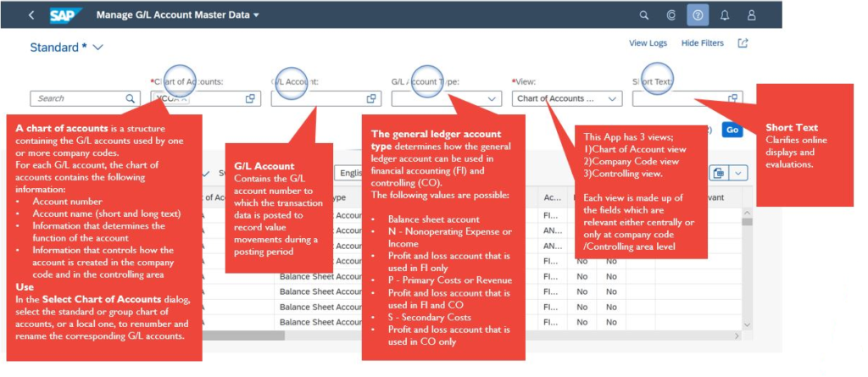The height and width of the screenshot is (377, 868).
Task: Open View Logs
Action: tap(648, 43)
